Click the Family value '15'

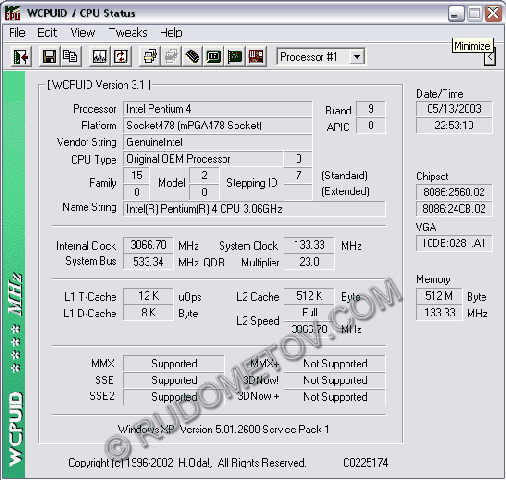(x=136, y=175)
